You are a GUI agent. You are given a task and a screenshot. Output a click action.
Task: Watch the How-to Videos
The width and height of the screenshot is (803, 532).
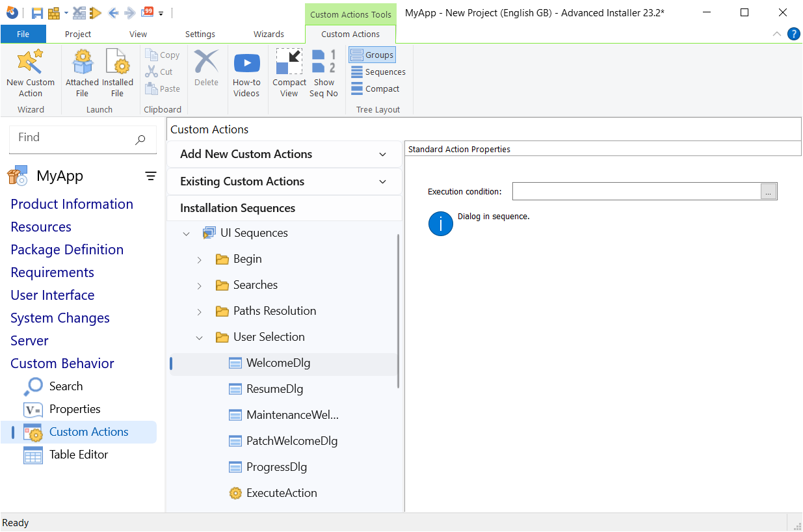(246, 72)
